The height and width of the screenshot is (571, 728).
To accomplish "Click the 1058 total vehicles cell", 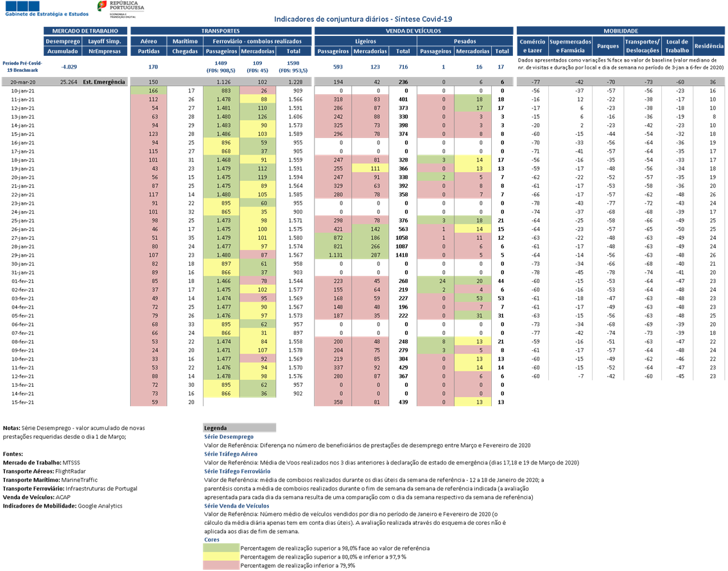I will click(402, 238).
